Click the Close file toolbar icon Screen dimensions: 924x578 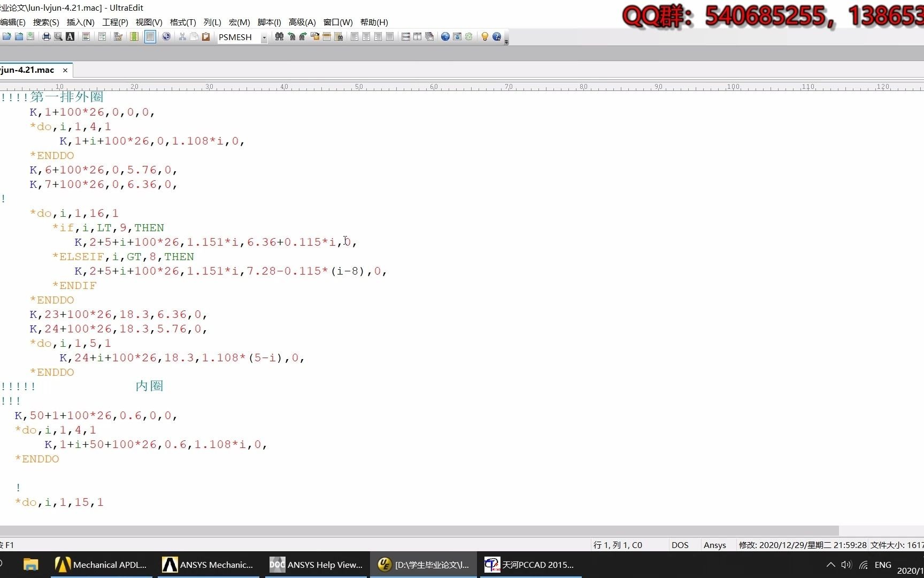pos(19,36)
